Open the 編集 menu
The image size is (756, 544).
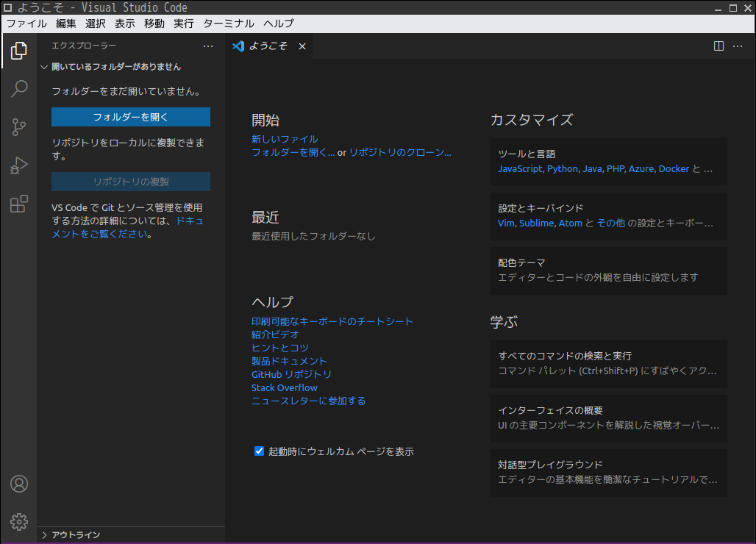tap(65, 24)
